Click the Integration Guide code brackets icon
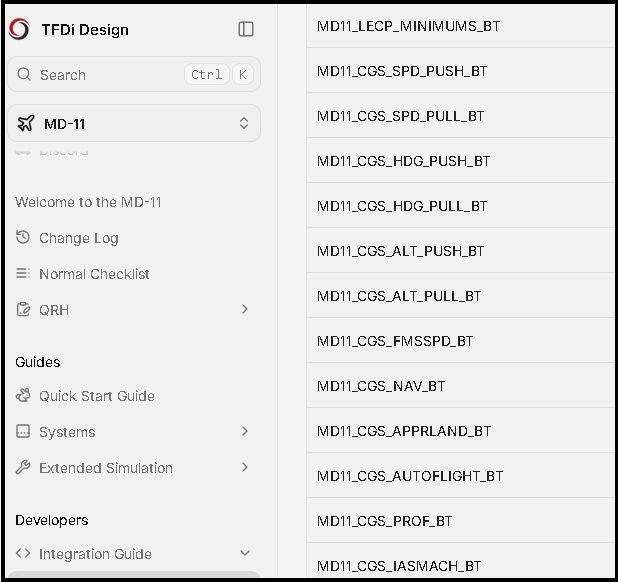The image size is (618, 582). [x=23, y=553]
